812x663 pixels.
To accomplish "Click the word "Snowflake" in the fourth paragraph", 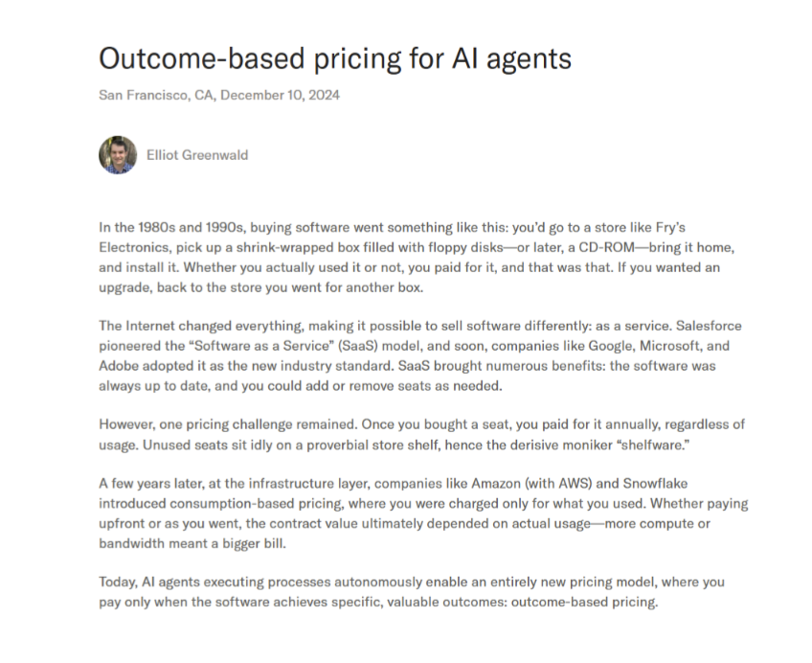I will pos(655,483).
